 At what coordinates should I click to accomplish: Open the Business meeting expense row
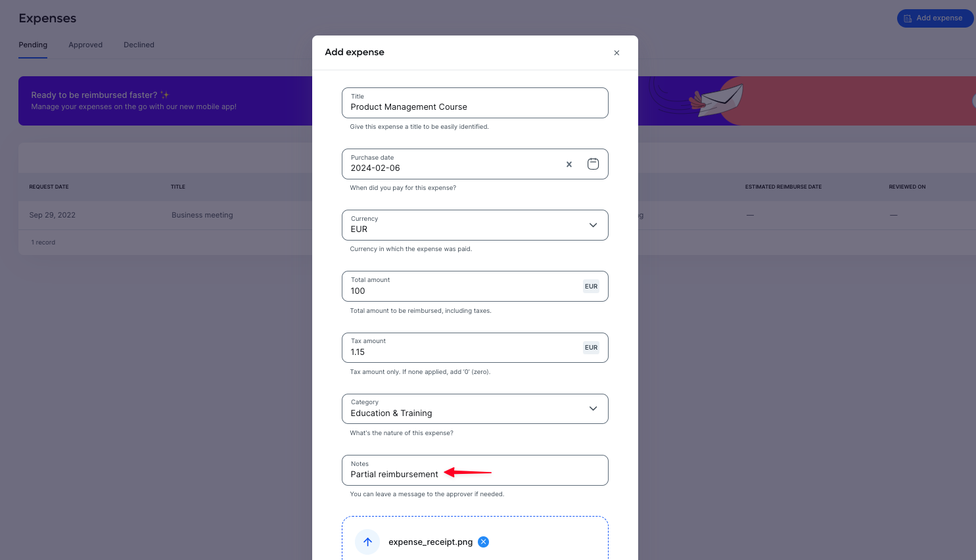point(164,215)
